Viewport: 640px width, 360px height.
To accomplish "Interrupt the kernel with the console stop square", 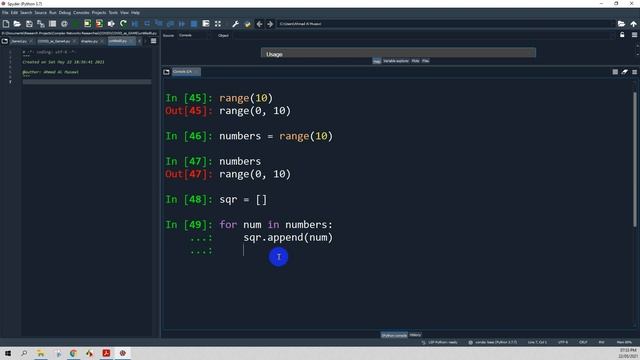I will (615, 72).
